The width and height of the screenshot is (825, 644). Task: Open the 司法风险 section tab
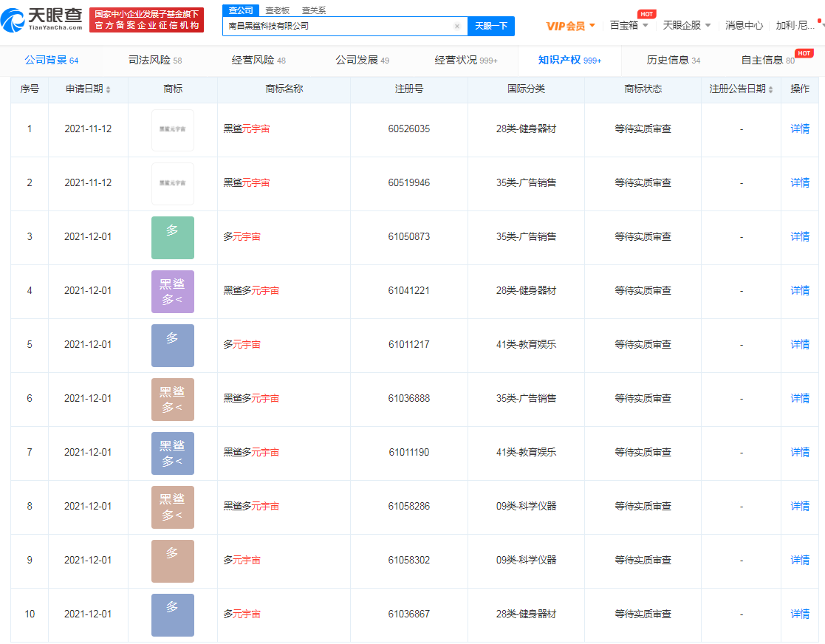pyautogui.click(x=155, y=61)
